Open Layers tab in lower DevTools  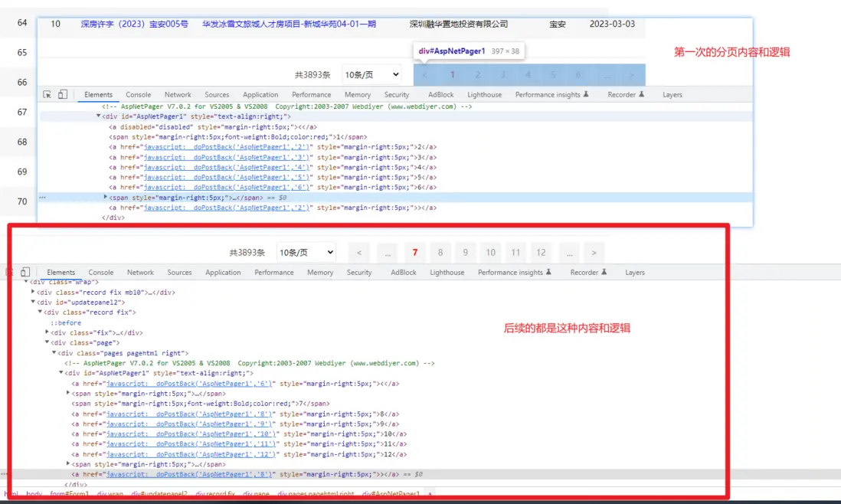coord(634,273)
